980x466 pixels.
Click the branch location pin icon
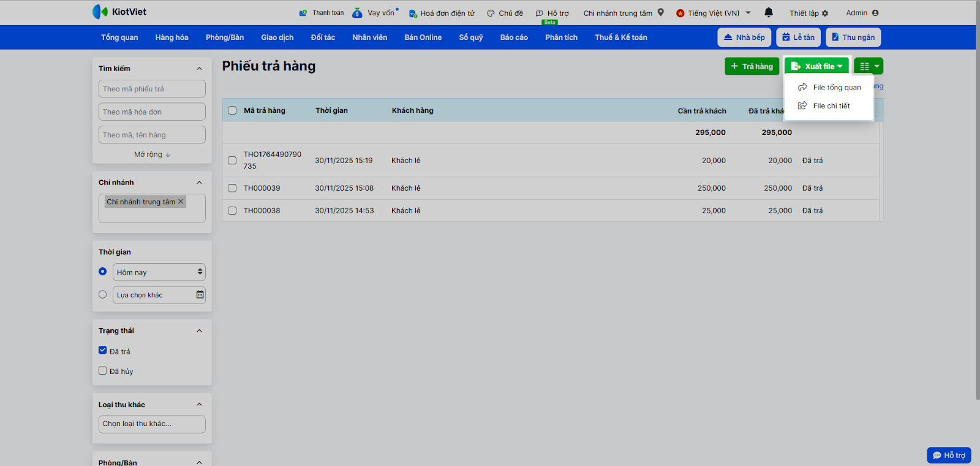[661, 12]
